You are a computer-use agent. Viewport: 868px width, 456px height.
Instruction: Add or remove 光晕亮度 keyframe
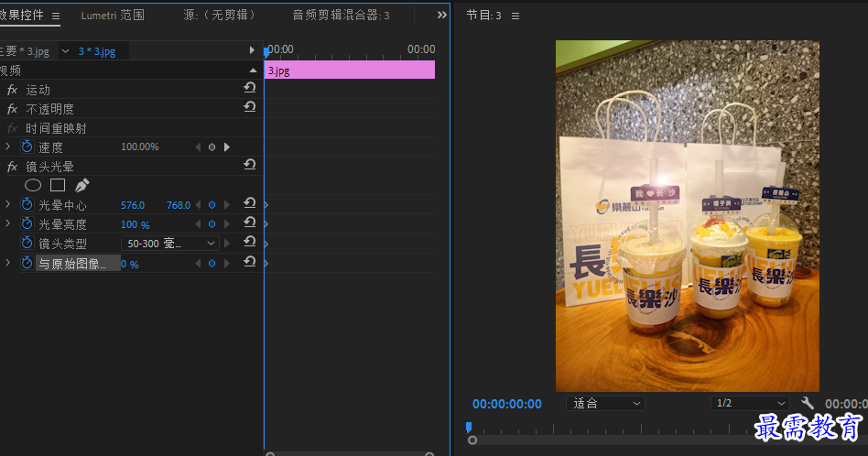(x=212, y=224)
